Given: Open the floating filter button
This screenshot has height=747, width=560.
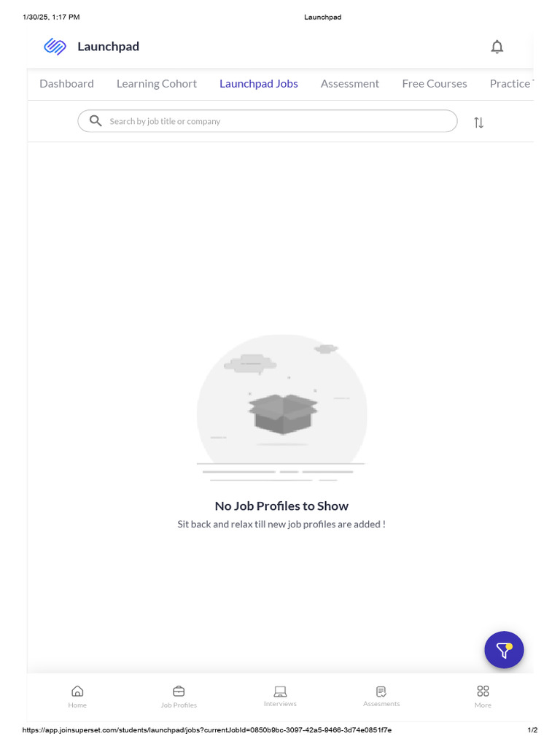Looking at the screenshot, I should coord(504,649).
